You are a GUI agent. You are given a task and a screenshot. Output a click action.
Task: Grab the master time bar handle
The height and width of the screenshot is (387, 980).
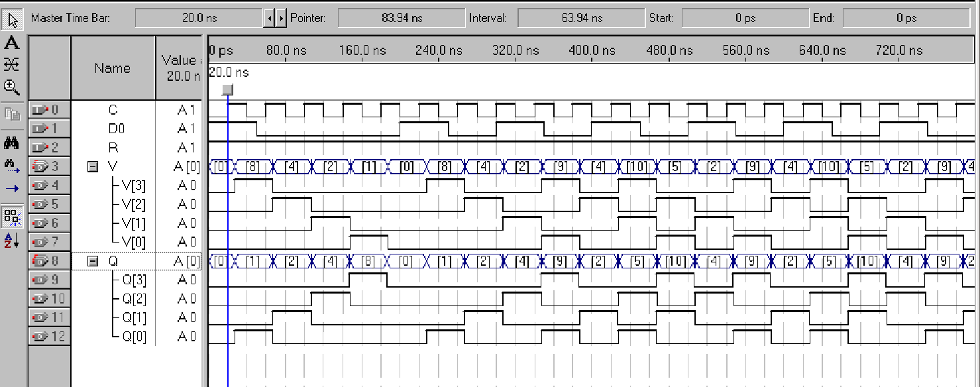227,89
